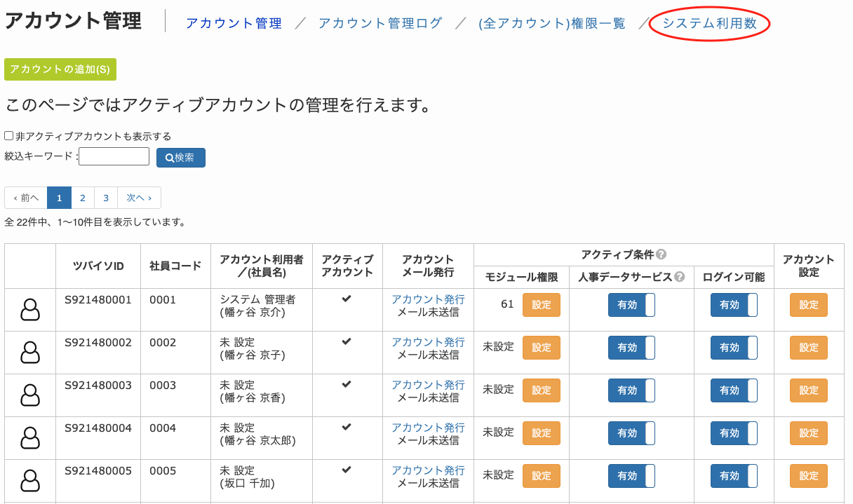This screenshot has width=853, height=504.
Task: Click アカウント発行 link for employee 0004
Action: [x=428, y=428]
